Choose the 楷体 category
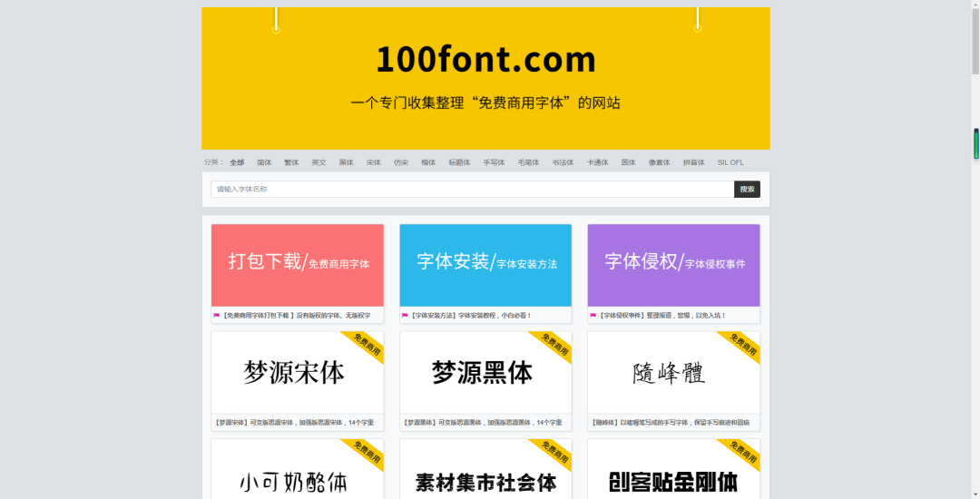 click(x=428, y=162)
